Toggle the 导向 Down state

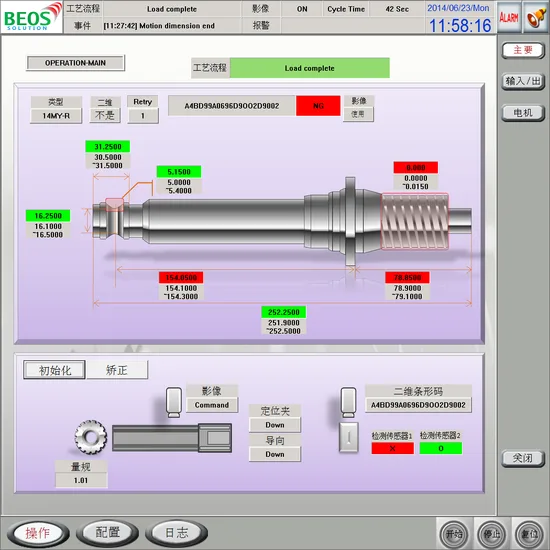[x=275, y=454]
